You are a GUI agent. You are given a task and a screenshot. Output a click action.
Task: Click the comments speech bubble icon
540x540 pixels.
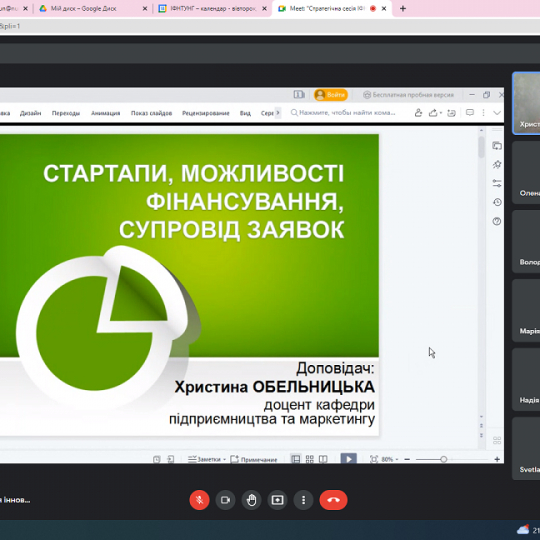[x=470, y=113]
